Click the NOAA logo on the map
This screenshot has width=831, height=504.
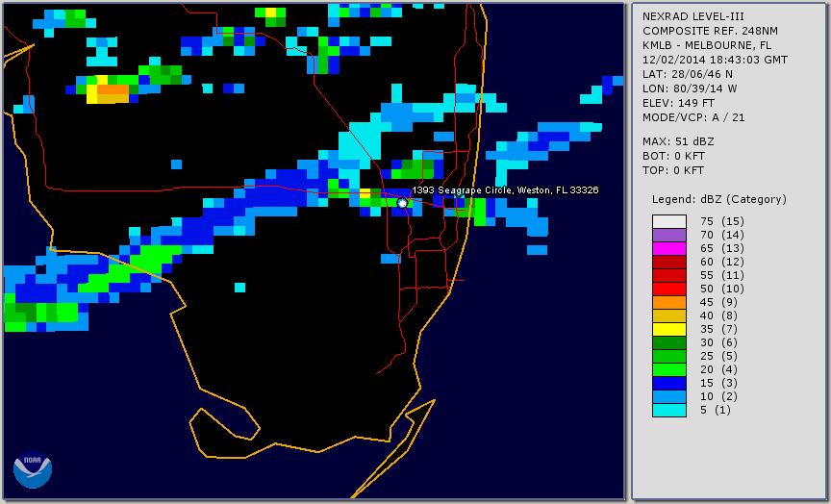(x=33, y=469)
